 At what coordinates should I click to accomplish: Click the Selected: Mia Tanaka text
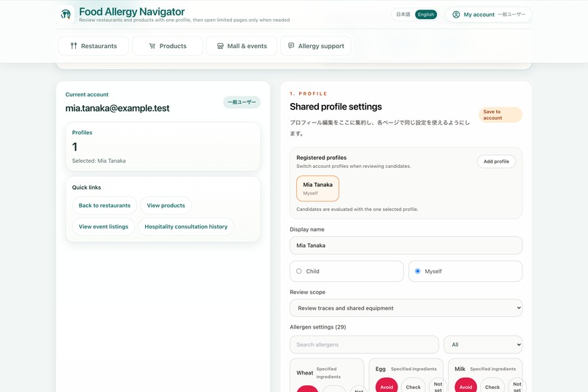pos(98,161)
